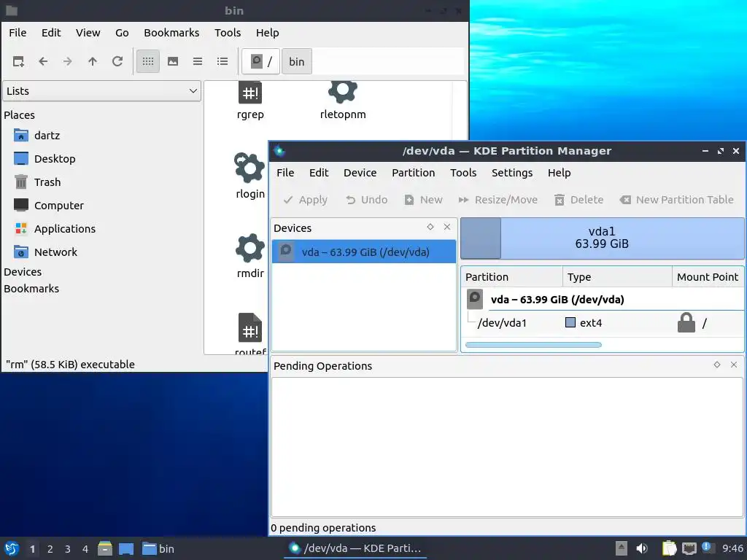Viewport: 747px width, 560px height.
Task: Click Apply in Partition Manager toolbar
Action: click(306, 200)
